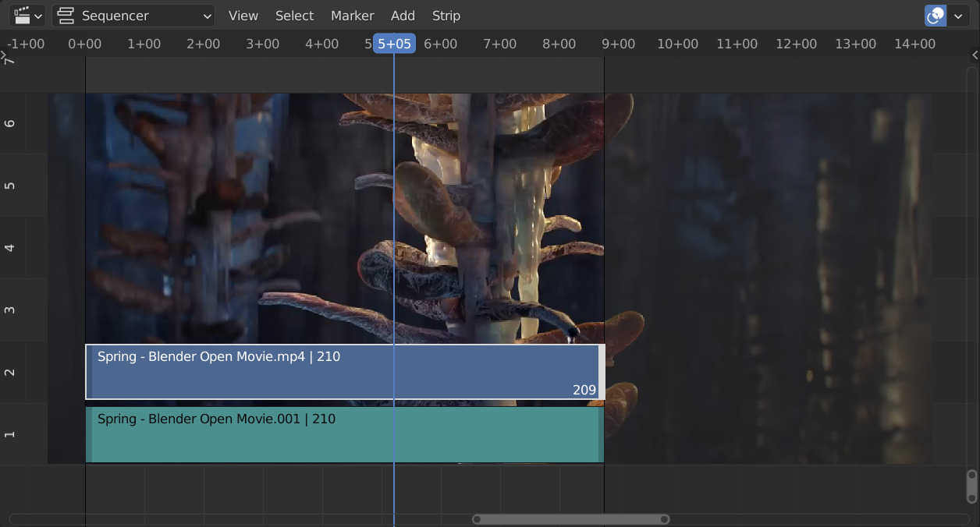Viewport: 980px width, 527px height.
Task: Expand the sidebar using the right-edge arrow
Action: tap(975, 55)
